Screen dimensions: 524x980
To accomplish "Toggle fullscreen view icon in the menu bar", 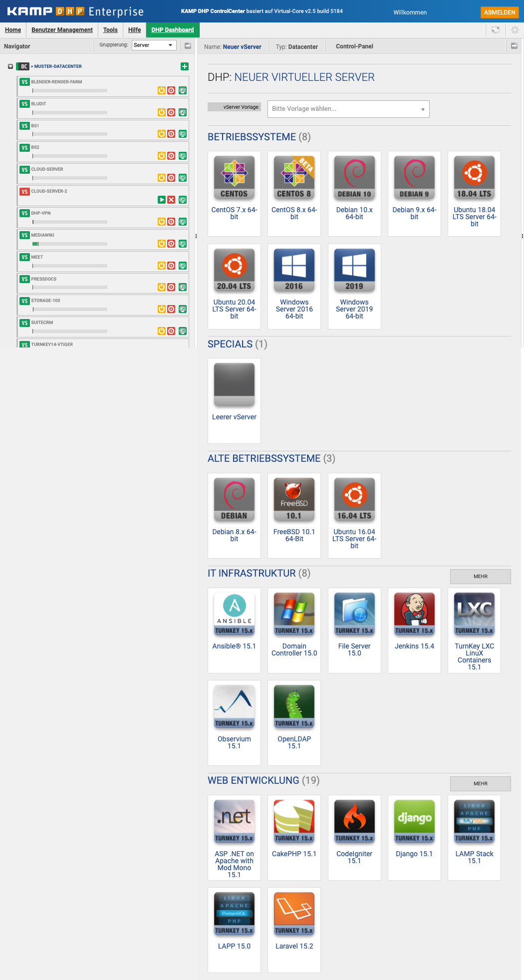I will (496, 30).
